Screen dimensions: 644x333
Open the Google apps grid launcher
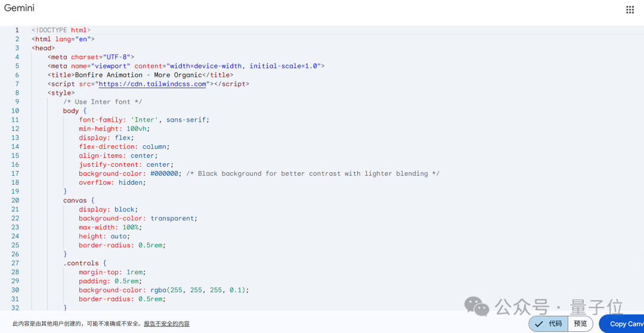click(x=630, y=10)
